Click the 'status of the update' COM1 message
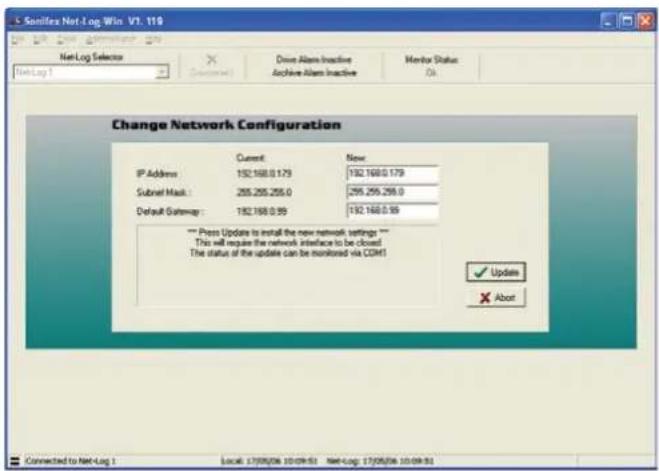 click(x=288, y=253)
